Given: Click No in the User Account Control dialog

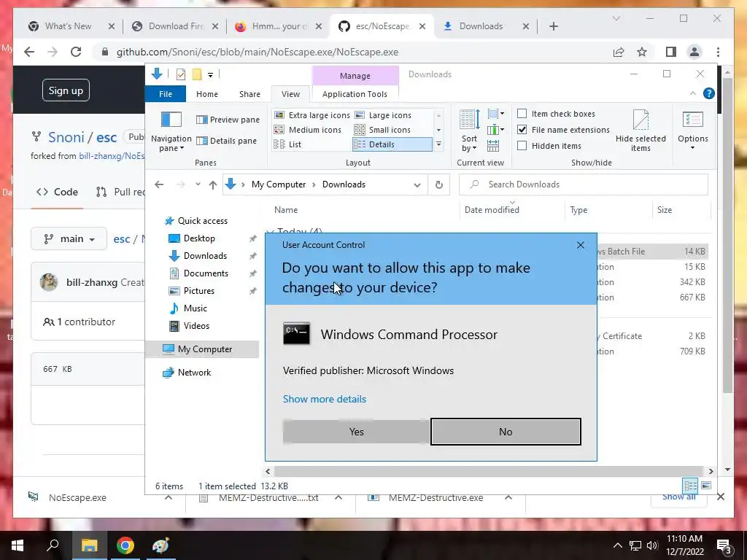Looking at the screenshot, I should coord(506,432).
